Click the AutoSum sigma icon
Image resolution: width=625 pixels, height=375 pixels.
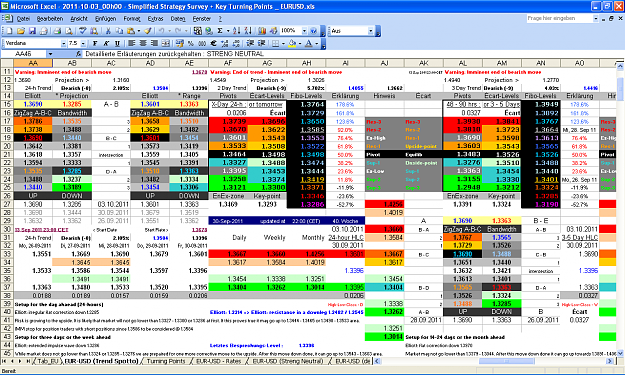[220, 31]
